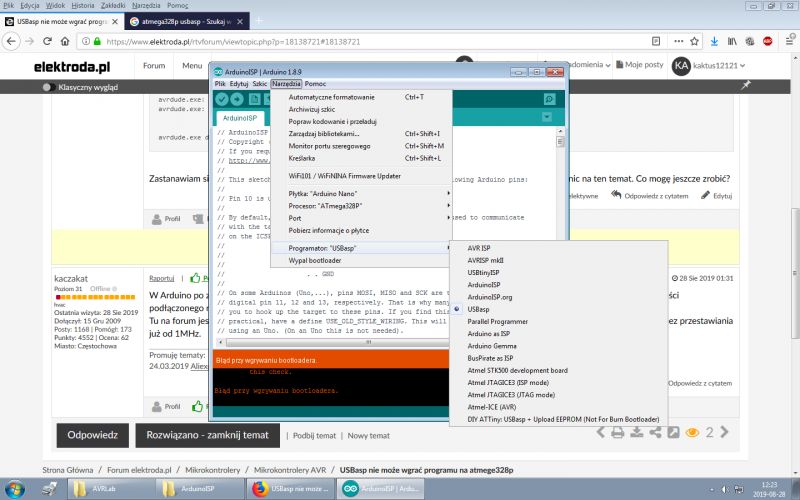
Task: Click the browser page vertical scrollbar
Action: pyautogui.click(x=795, y=273)
